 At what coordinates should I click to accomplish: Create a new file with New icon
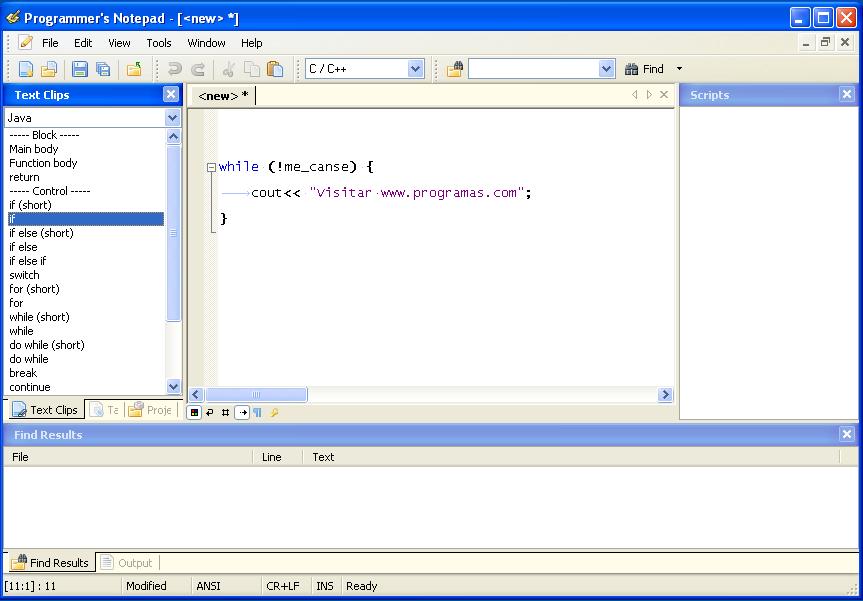click(x=26, y=69)
